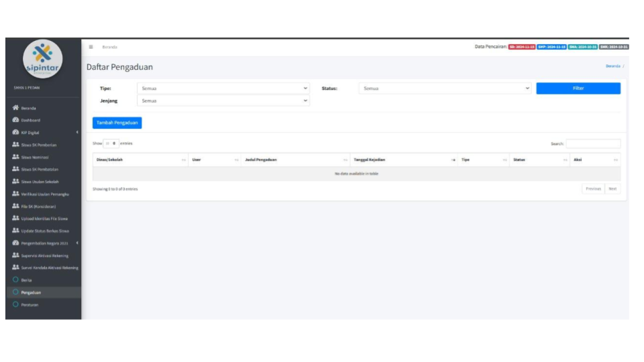Click the Beranda breadcrumb link at right
Image resolution: width=644 pixels, height=362 pixels.
(x=612, y=66)
